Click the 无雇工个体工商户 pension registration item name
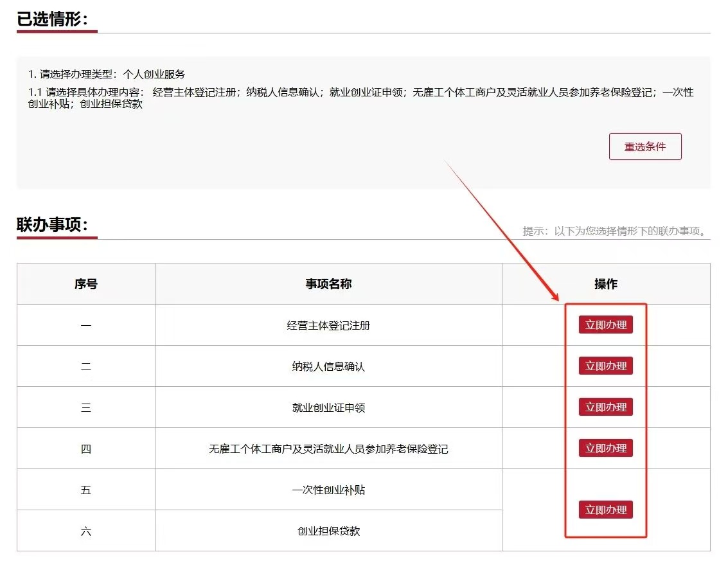 pyautogui.click(x=328, y=449)
